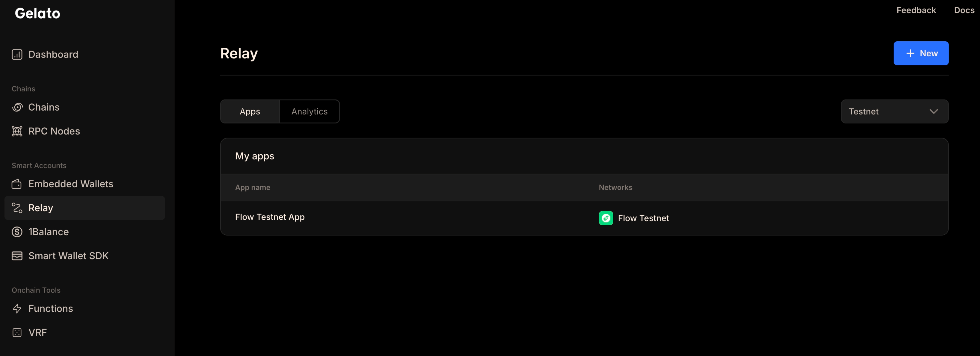Click the 1Balance dollar coin icon
The width and height of the screenshot is (980, 356).
(17, 232)
